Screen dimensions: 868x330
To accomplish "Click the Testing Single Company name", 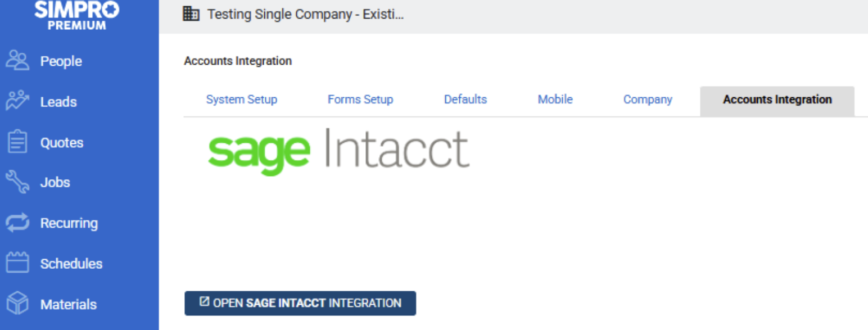I will pos(305,14).
